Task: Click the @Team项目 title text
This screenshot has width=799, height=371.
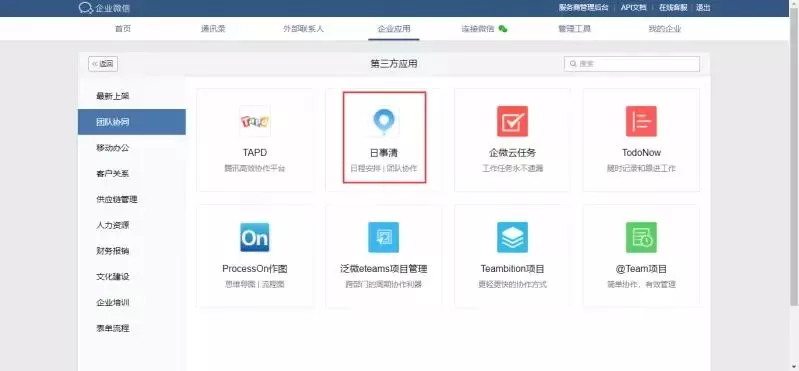Action: [641, 269]
